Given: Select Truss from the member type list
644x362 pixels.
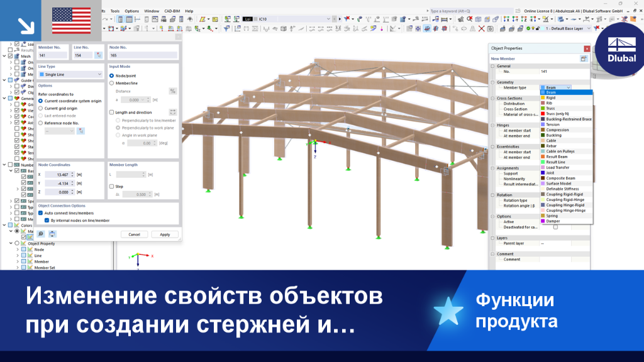Looking at the screenshot, I should (x=550, y=108).
